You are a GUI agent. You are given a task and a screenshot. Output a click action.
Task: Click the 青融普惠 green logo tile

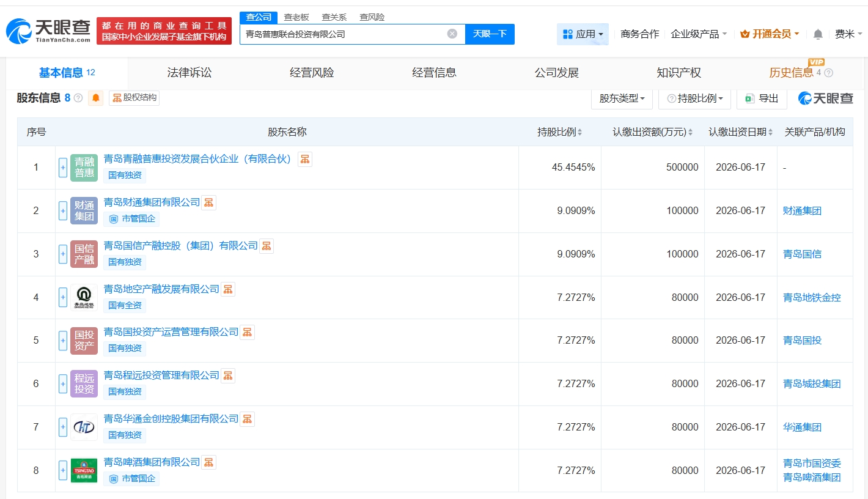(84, 168)
